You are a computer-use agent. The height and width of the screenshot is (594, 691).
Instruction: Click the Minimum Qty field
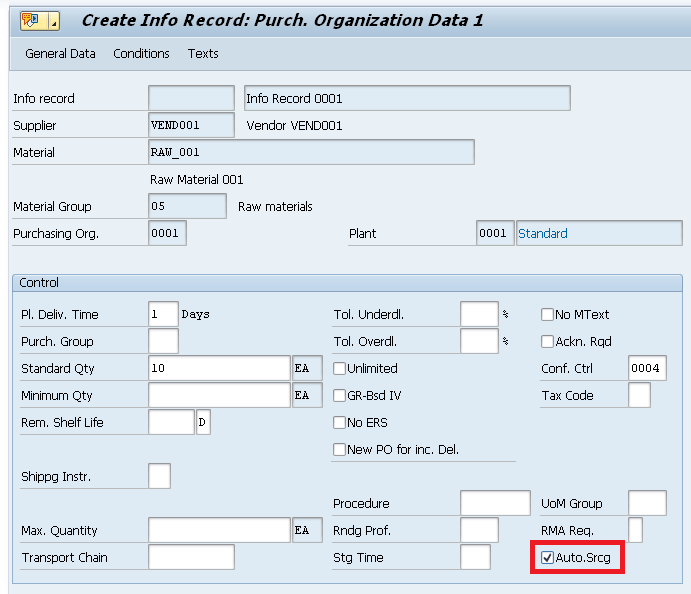[219, 395]
